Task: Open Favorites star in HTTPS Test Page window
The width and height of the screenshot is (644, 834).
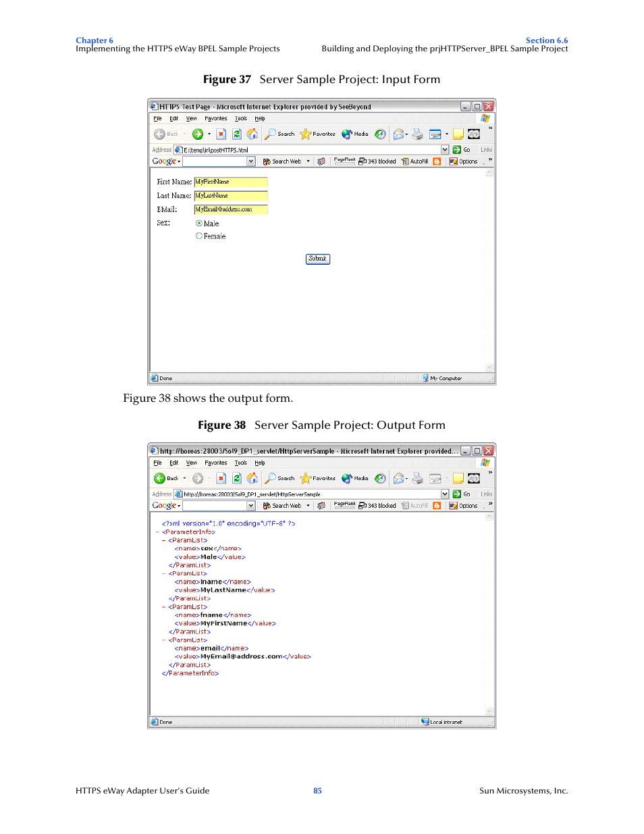Action: tap(317, 134)
